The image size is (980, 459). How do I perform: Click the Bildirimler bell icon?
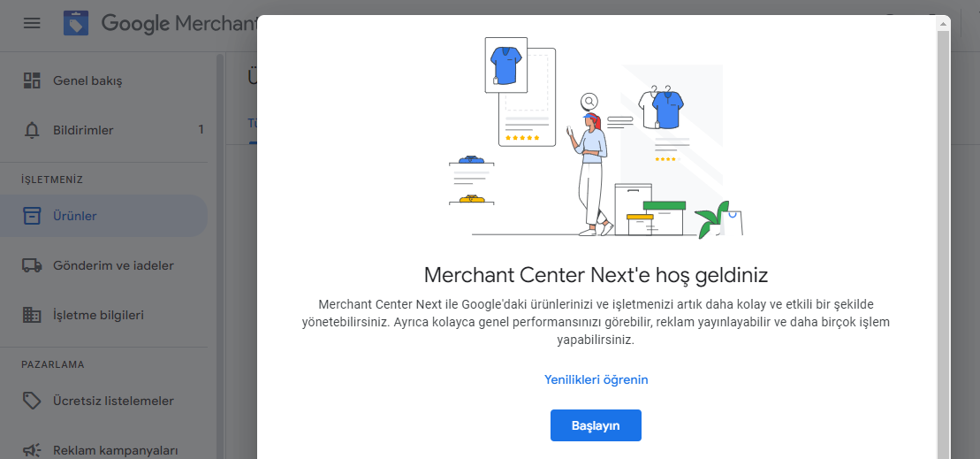32,130
